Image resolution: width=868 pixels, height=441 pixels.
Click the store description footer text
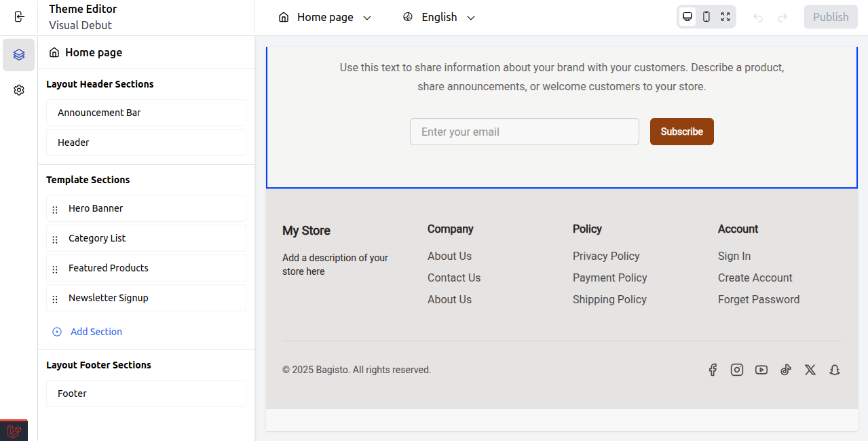point(335,265)
